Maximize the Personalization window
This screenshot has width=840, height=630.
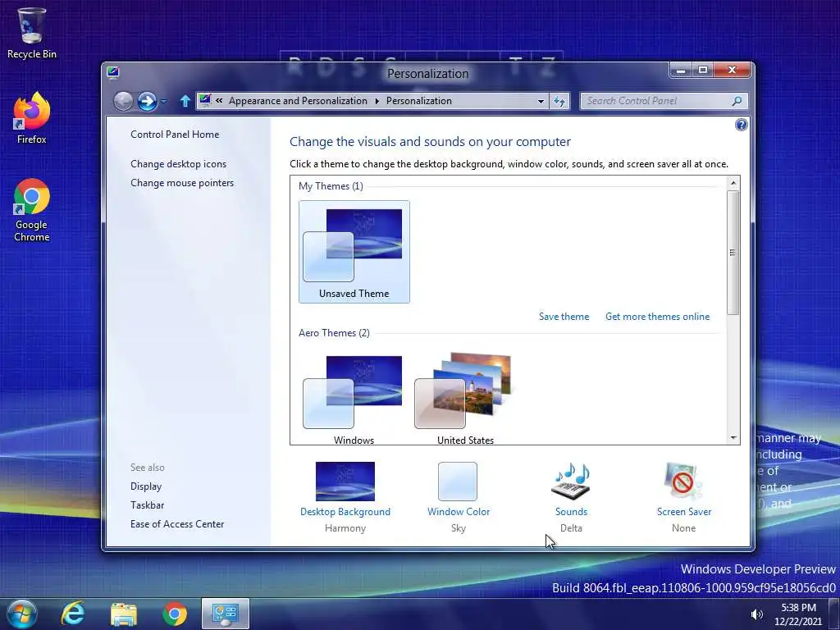click(x=703, y=71)
